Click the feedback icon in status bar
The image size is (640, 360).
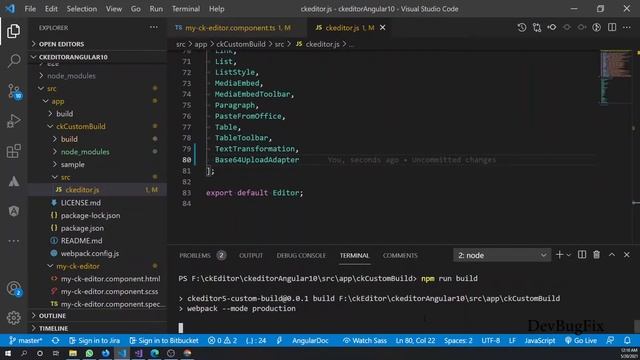coord(610,340)
